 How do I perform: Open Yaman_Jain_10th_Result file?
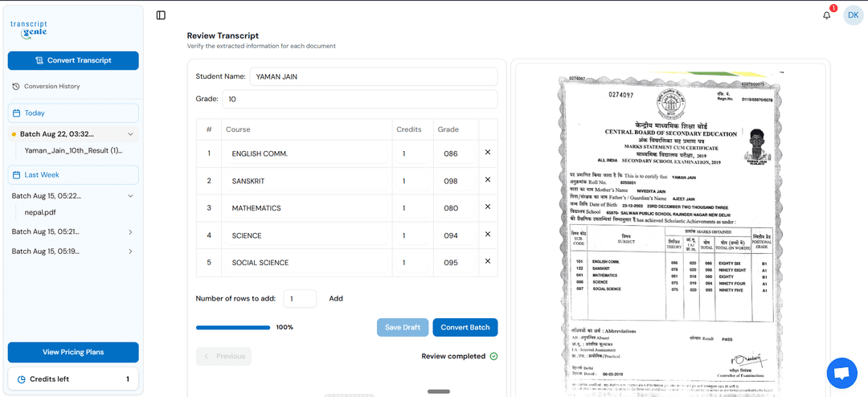[73, 150]
